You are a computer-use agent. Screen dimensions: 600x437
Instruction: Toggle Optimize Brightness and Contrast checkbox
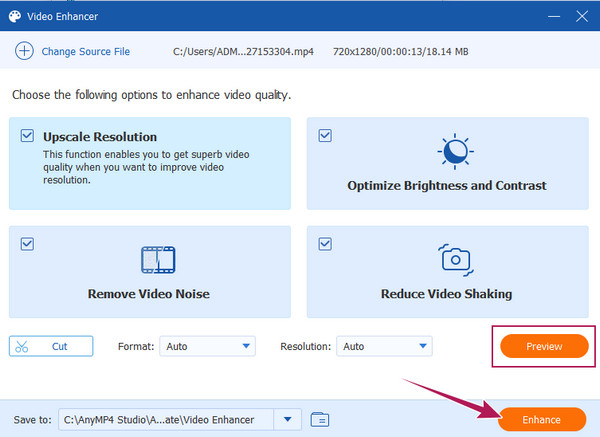coord(325,135)
